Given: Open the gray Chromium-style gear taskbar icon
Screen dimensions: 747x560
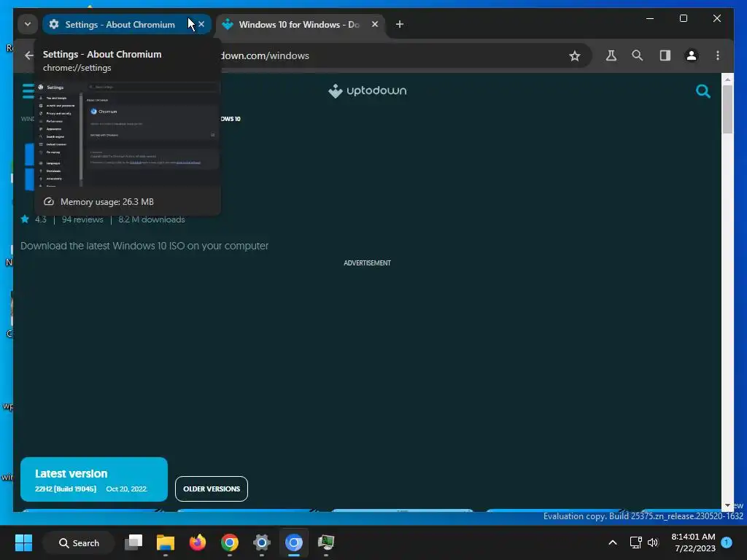Looking at the screenshot, I should tap(262, 542).
